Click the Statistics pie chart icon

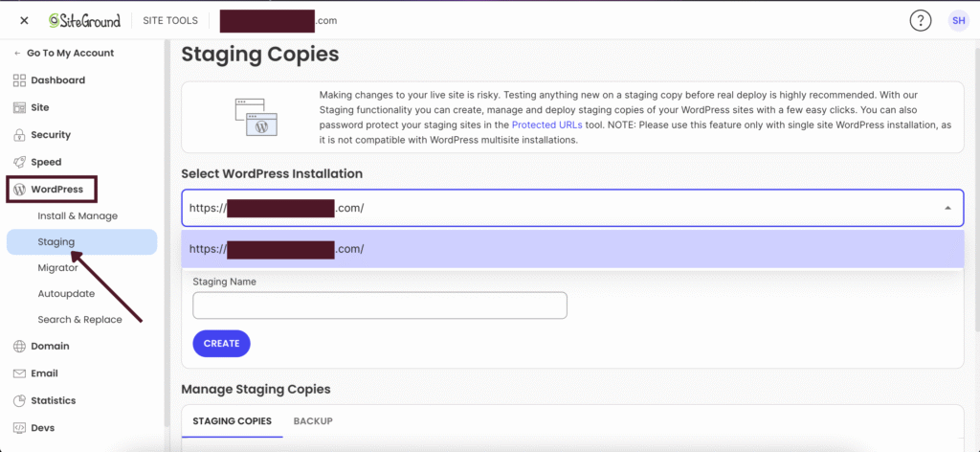point(20,400)
